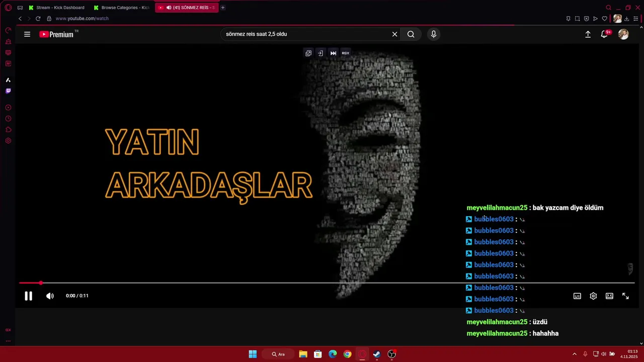Open the YouTube hamburger guide menu
The height and width of the screenshot is (362, 644).
(27, 34)
